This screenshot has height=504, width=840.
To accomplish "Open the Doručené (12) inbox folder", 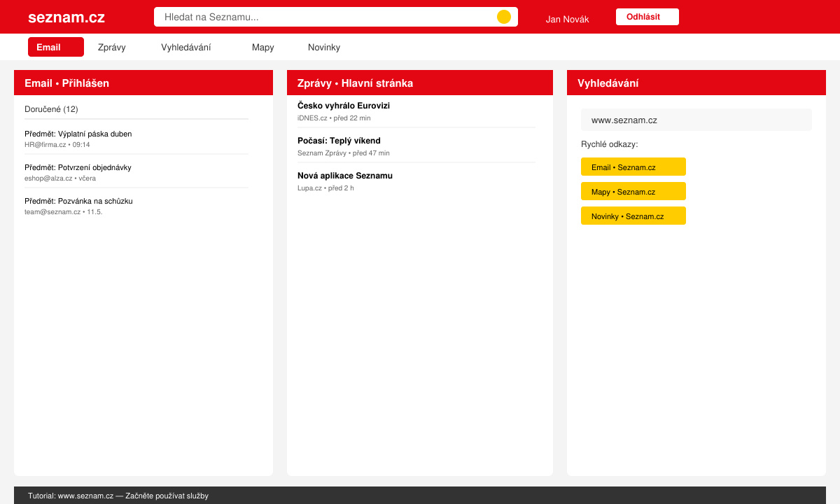I will click(x=52, y=109).
